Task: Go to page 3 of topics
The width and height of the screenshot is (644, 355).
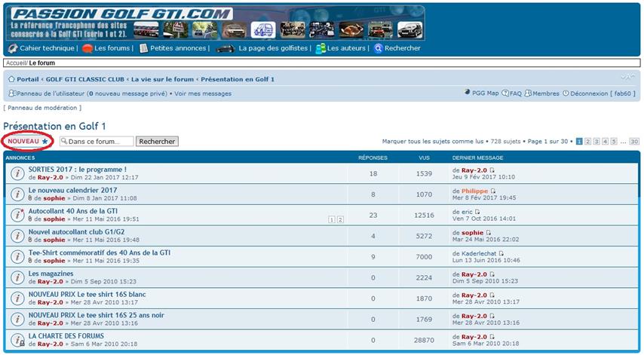Action: (596, 141)
